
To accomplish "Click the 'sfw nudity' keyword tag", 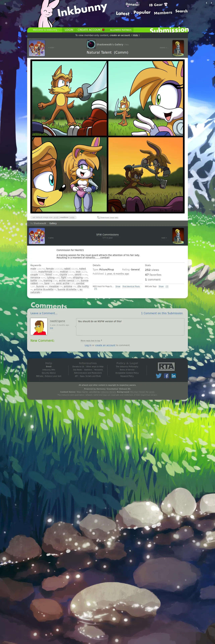I will coord(83,286).
